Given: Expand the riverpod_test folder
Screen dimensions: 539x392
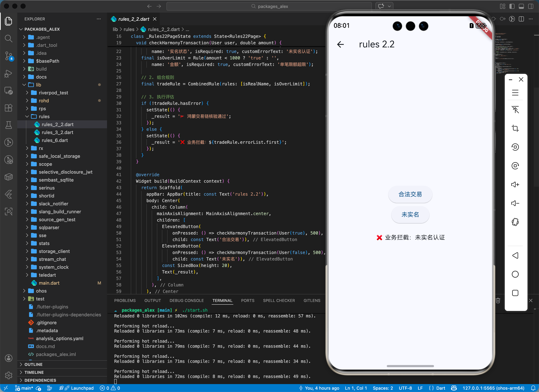Looking at the screenshot, I should tap(53, 93).
